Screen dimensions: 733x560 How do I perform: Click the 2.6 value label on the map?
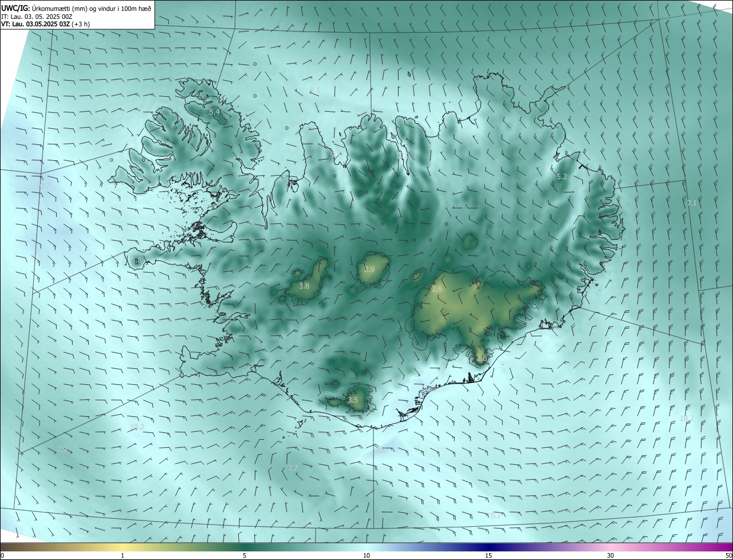tap(437, 289)
